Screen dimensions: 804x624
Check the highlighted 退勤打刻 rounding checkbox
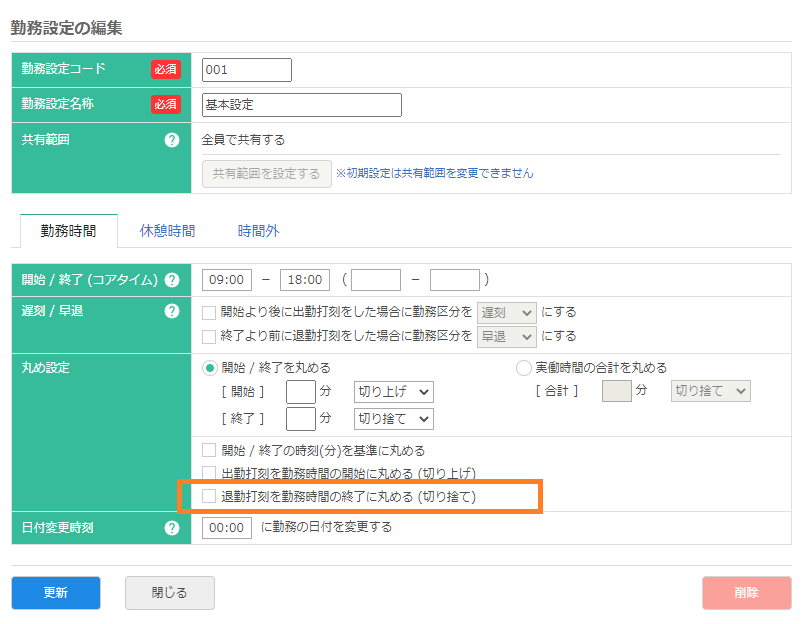pos(207,495)
